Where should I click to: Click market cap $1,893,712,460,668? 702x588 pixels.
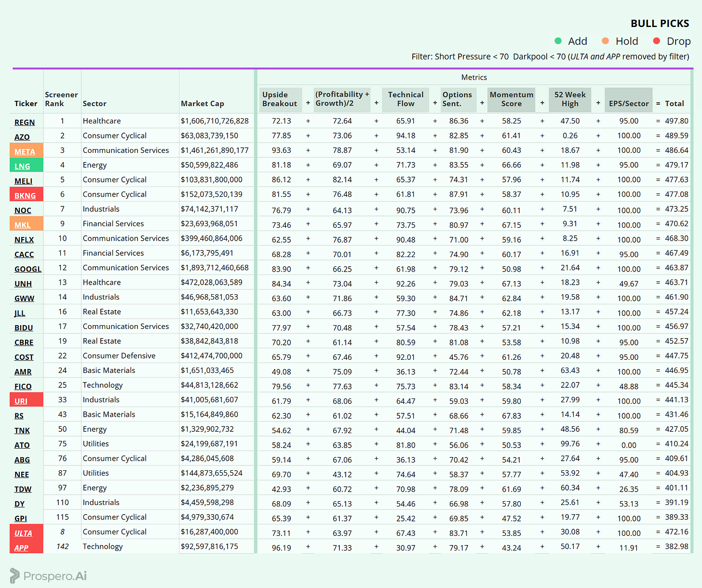tap(215, 267)
